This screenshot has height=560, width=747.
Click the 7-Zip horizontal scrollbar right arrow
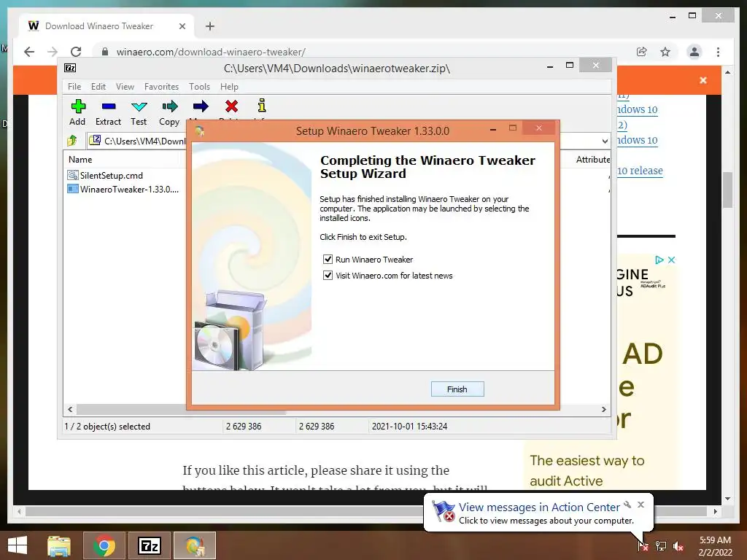click(603, 410)
